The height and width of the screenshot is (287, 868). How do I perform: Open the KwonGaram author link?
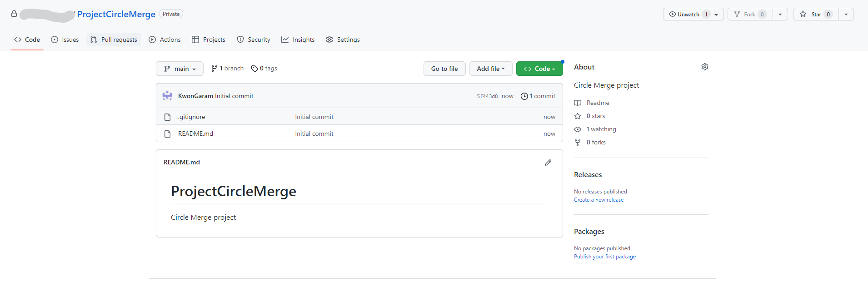(x=195, y=96)
